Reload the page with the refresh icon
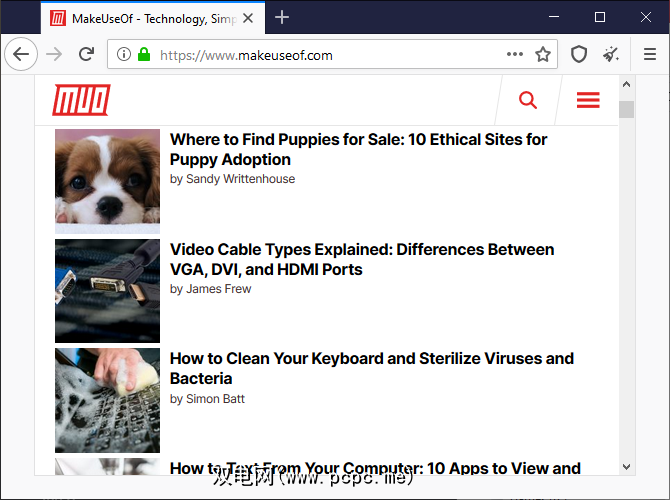 coord(87,54)
